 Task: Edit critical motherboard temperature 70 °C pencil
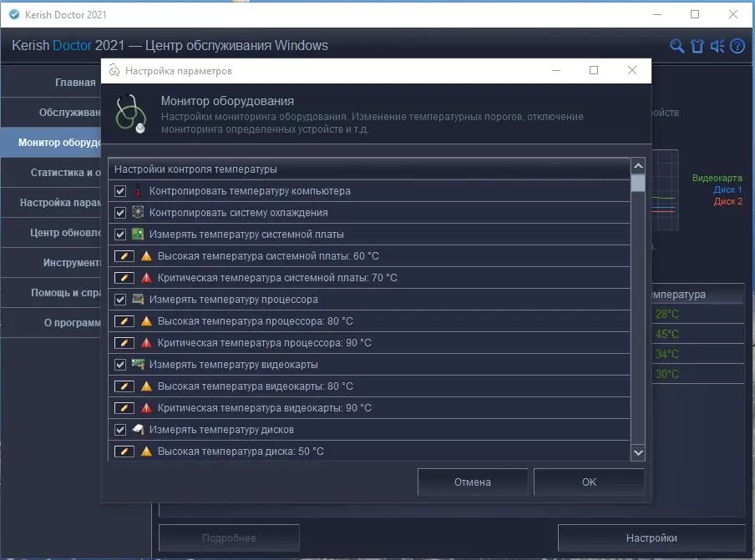click(124, 278)
